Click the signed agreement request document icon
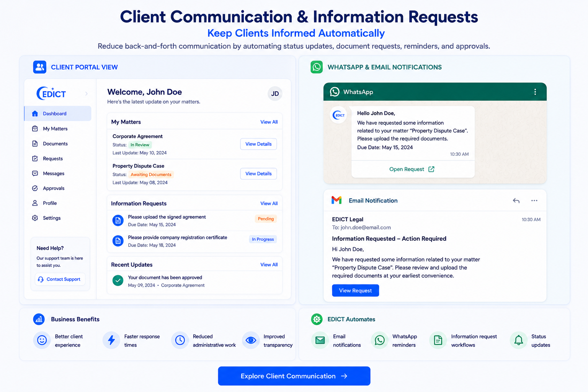Viewport: 588px width, 392px height. 118,220
